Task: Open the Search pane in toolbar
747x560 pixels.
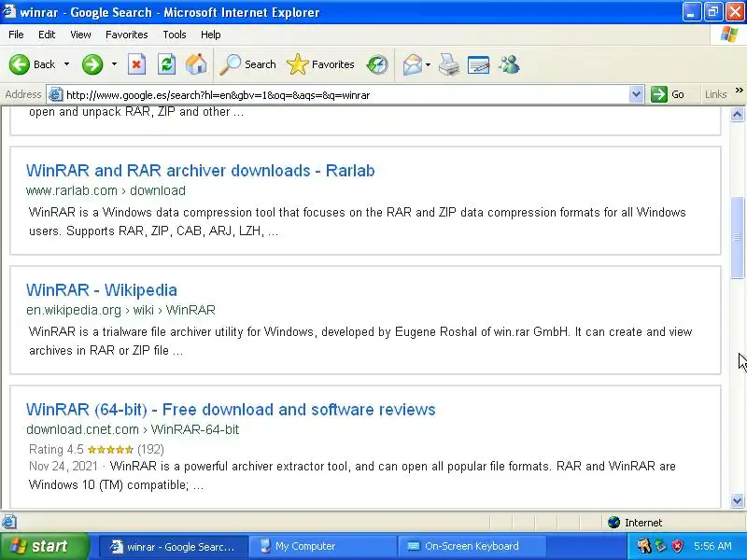Action: coord(247,64)
